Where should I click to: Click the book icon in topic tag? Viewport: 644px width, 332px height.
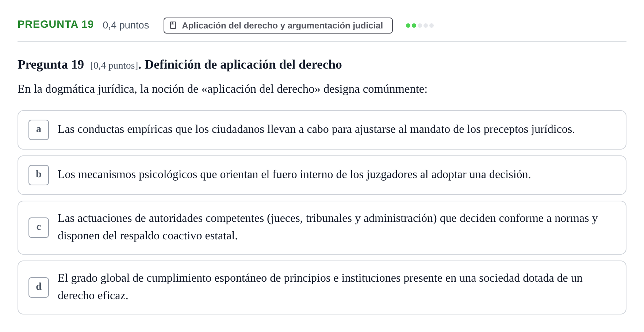pyautogui.click(x=173, y=26)
